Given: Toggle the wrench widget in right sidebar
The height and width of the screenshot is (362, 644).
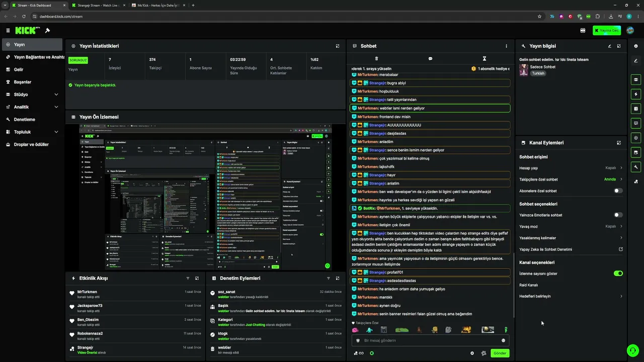Looking at the screenshot, I should point(636,167).
